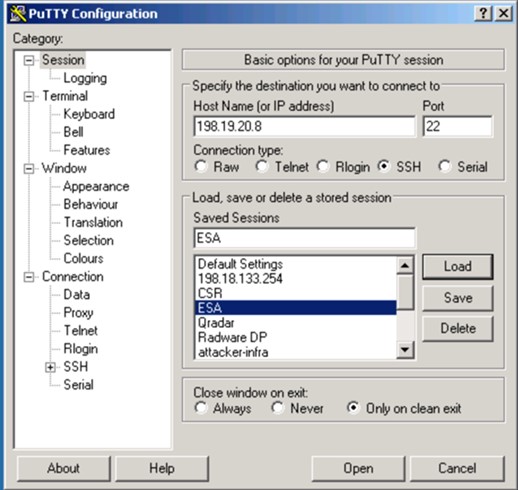Click the up arrow of sessions list scrollbar

(405, 265)
